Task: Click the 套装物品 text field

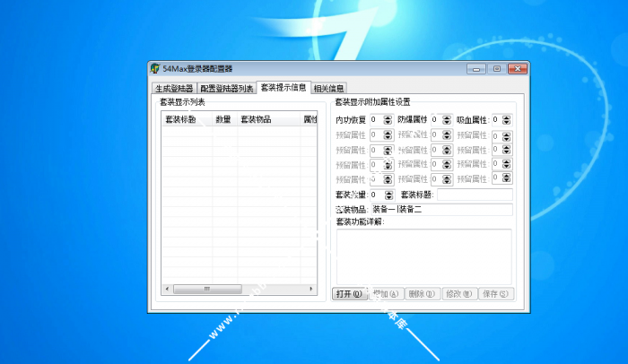Action: (440, 210)
